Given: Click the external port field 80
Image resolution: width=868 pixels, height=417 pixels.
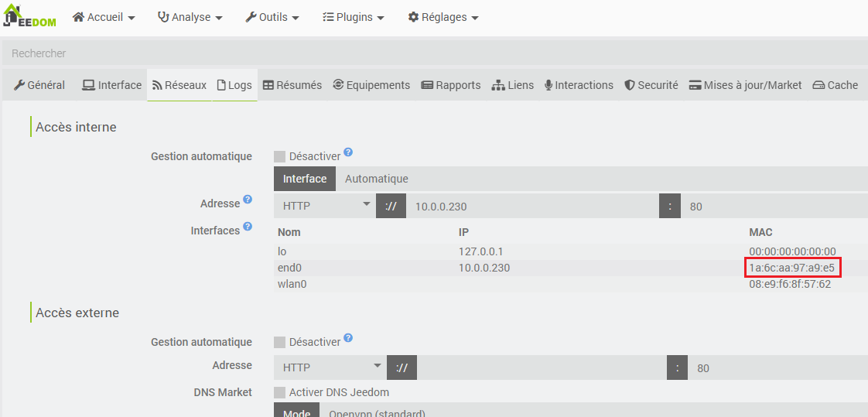Looking at the screenshot, I should 778,367.
